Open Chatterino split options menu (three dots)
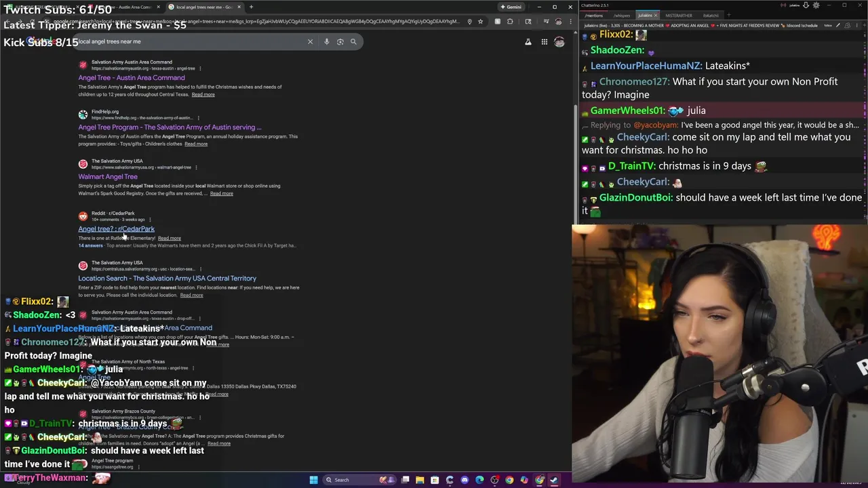This screenshot has height=488, width=868. (856, 25)
